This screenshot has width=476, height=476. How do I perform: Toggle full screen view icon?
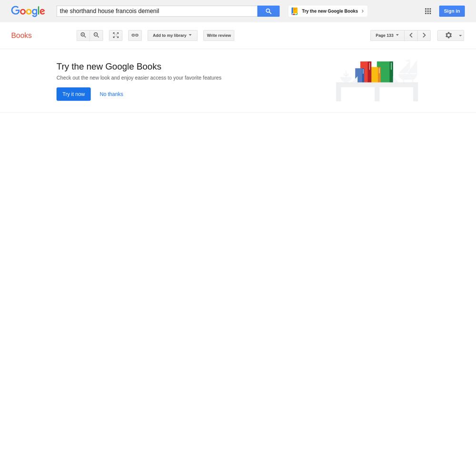116,35
